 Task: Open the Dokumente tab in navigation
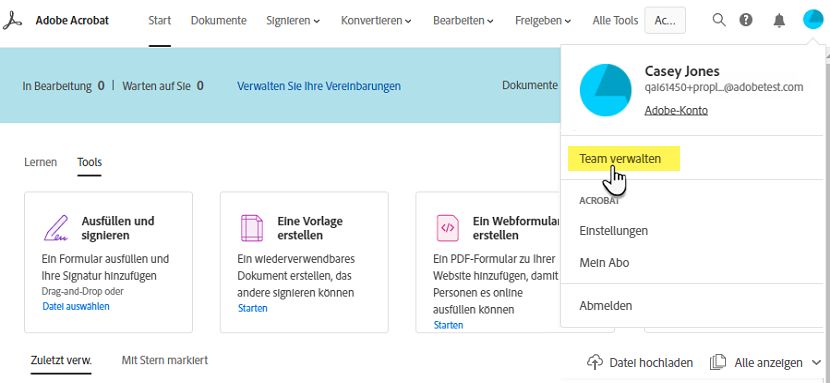[x=219, y=21]
